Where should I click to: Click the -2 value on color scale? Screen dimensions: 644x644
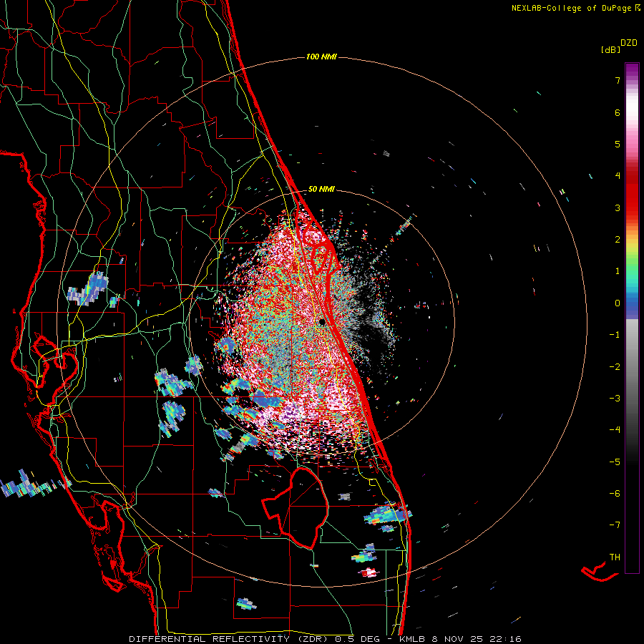615,366
